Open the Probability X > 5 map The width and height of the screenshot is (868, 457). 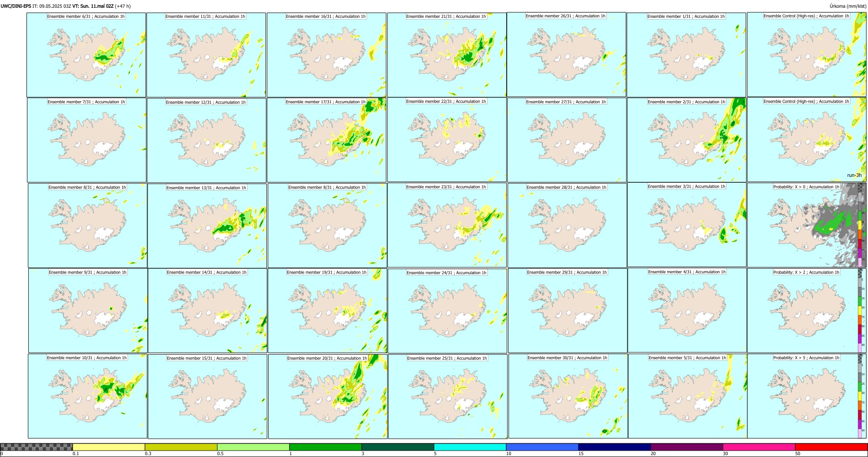[x=807, y=396]
